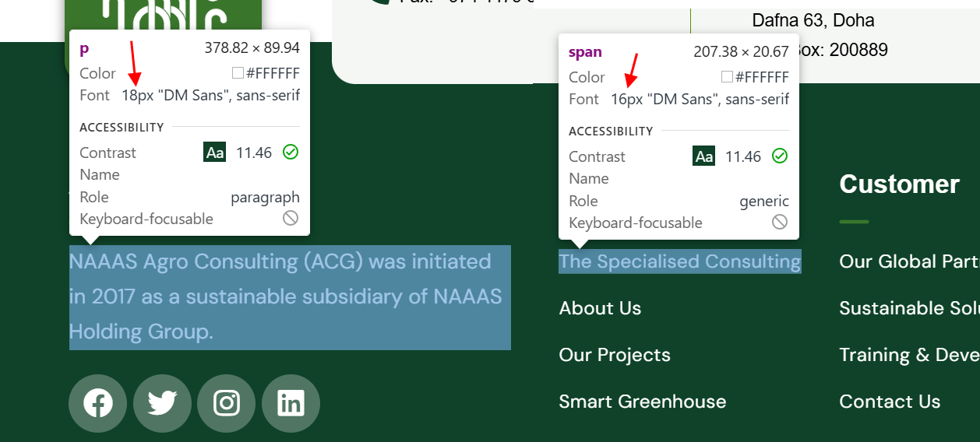
Task: Open the Our Projects footer link
Action: pos(615,355)
